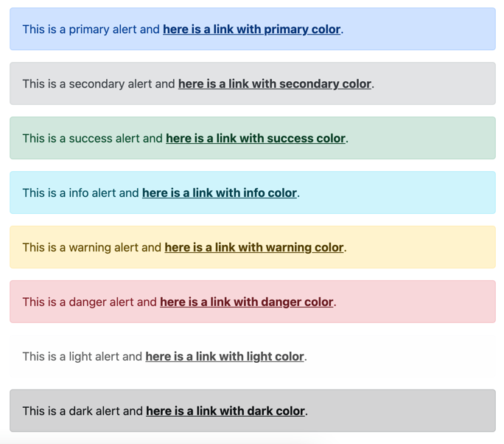Select the "This is a secondary alert" text
Image resolution: width=504 pixels, height=444 pixels.
(x=88, y=84)
